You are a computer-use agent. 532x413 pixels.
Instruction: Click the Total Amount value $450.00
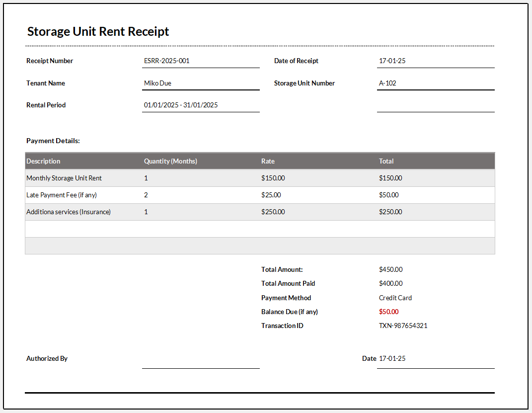click(x=390, y=269)
